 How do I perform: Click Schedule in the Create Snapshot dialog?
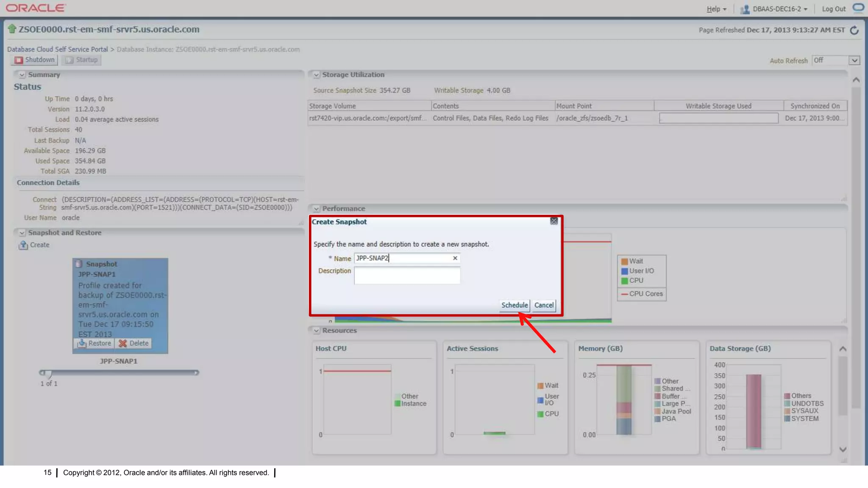pyautogui.click(x=514, y=305)
